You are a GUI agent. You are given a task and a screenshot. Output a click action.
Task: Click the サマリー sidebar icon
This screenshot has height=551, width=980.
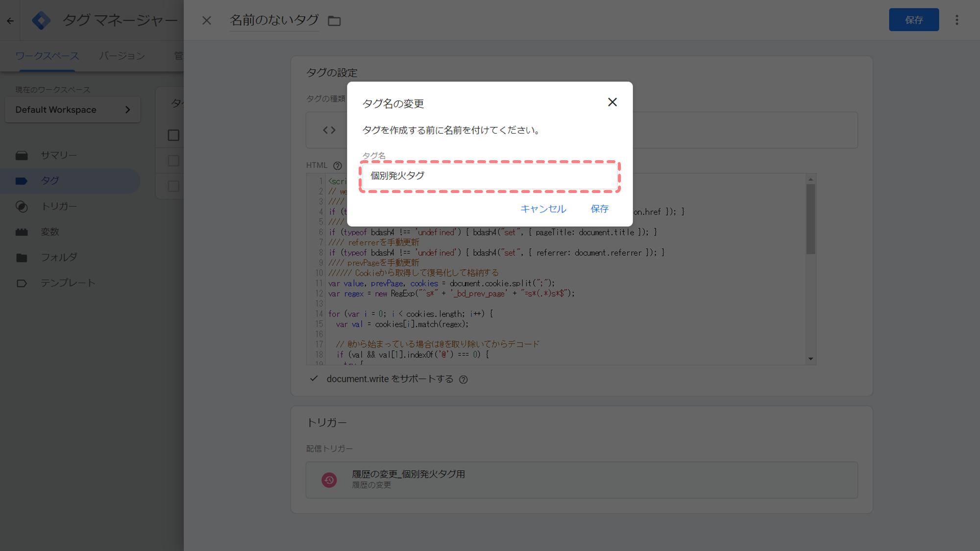(22, 155)
